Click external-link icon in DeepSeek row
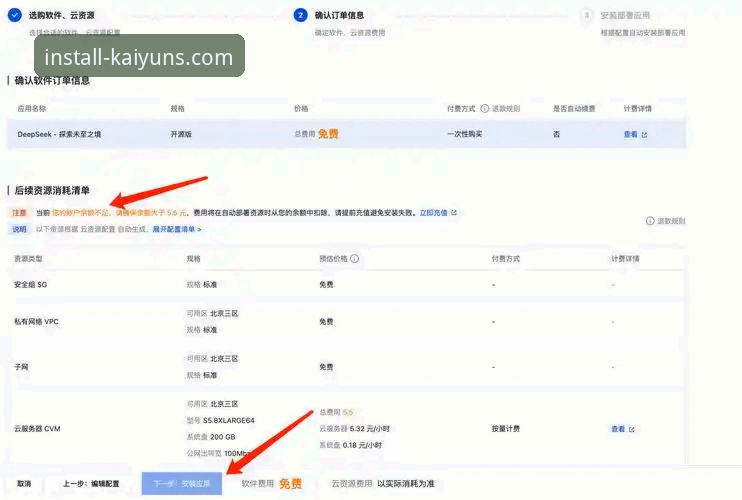 pos(644,135)
